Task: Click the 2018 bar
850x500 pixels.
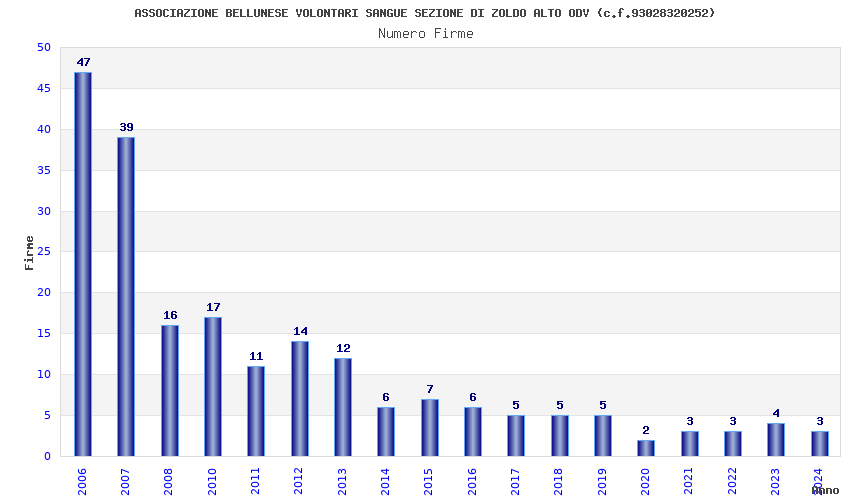Action: click(560, 435)
